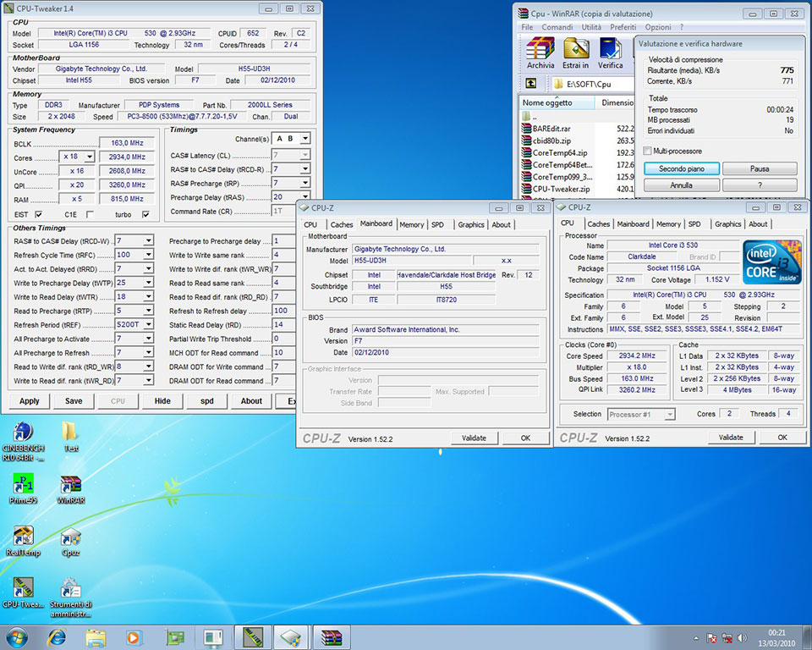Click the spd button in CPU-Tweaker
This screenshot has width=812, height=650.
pyautogui.click(x=207, y=400)
